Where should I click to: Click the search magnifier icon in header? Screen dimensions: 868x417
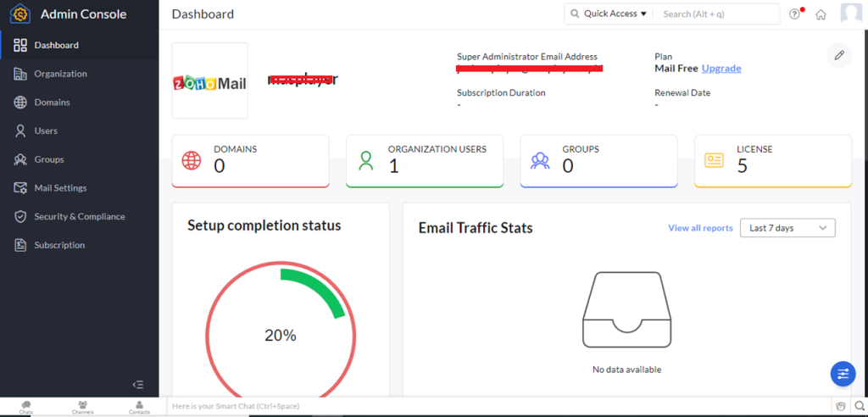pos(576,14)
